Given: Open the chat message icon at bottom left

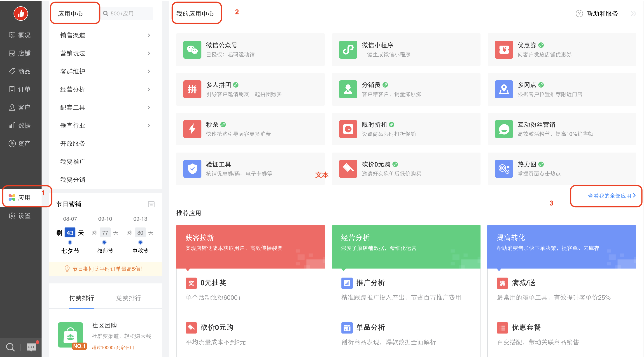Looking at the screenshot, I should pyautogui.click(x=31, y=347).
